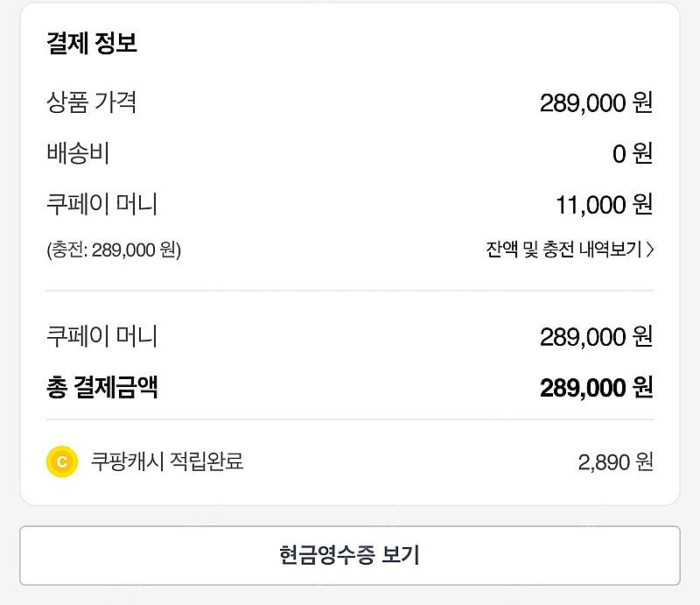Click the 쿠페이 머니 label beside 11,000 원
The height and width of the screenshot is (605, 700).
click(x=101, y=204)
